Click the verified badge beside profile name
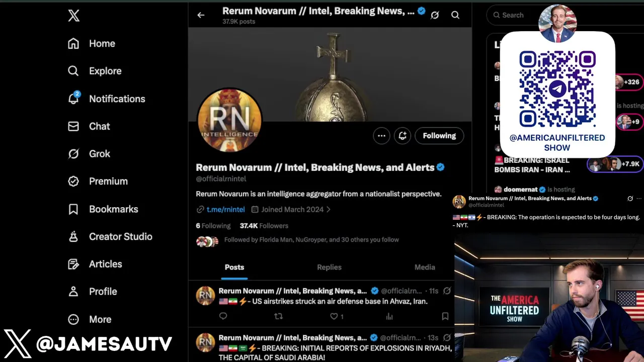Image resolution: width=644 pixels, height=362 pixels. (x=440, y=167)
